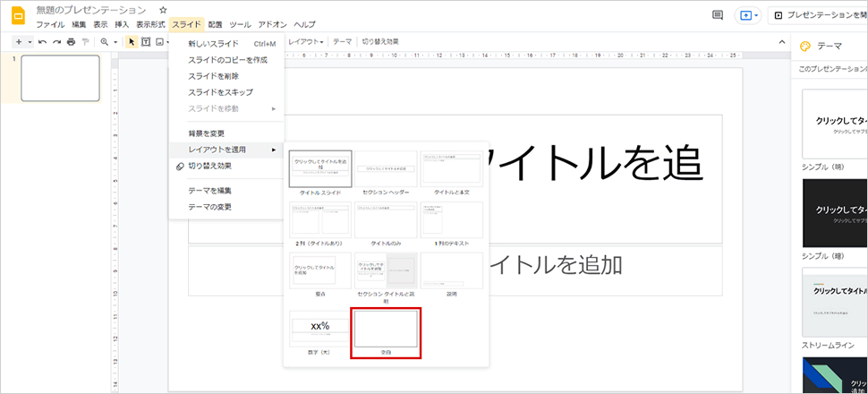Click the add new slide plus button
Viewport: 868px width, 394px height.
[19, 41]
